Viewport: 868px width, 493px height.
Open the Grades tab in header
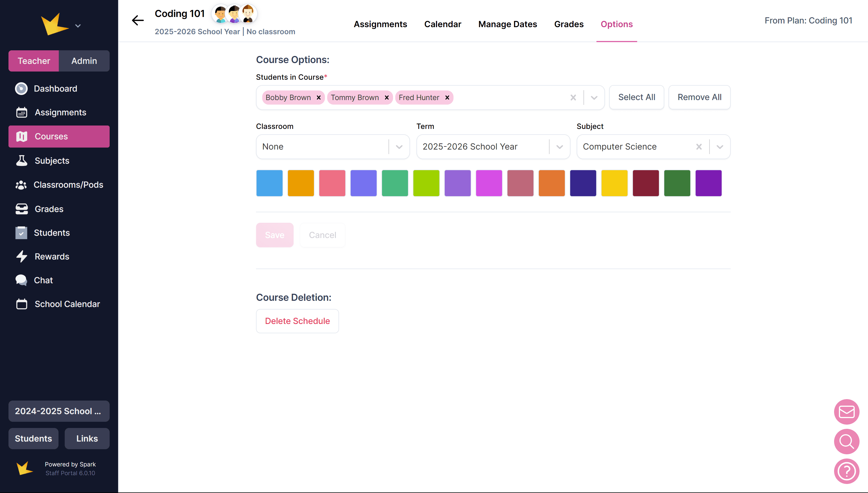pos(568,24)
